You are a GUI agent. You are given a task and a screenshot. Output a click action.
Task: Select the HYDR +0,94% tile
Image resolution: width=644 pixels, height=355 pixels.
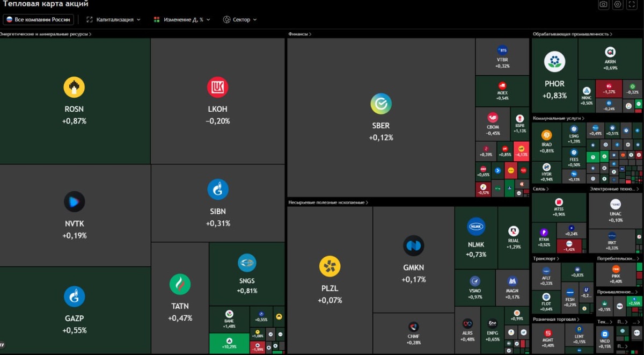pos(546,172)
